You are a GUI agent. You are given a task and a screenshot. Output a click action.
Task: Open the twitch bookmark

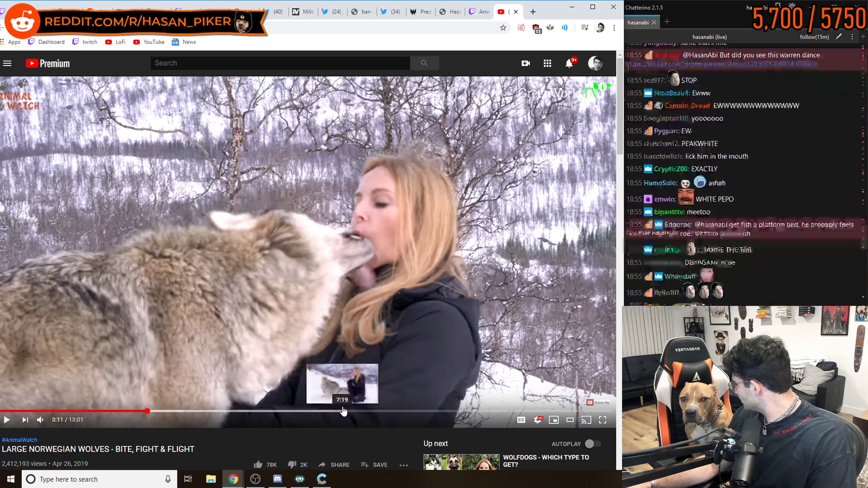pos(85,42)
